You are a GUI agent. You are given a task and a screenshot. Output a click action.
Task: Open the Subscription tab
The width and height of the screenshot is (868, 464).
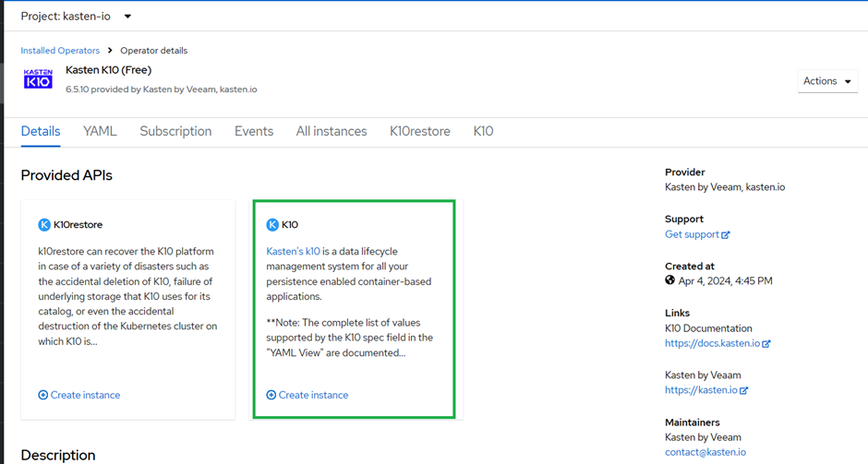175,132
